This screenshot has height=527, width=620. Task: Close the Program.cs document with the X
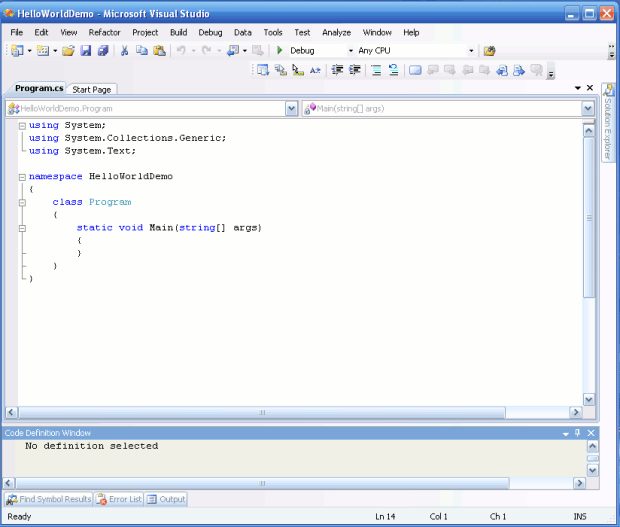(590, 88)
